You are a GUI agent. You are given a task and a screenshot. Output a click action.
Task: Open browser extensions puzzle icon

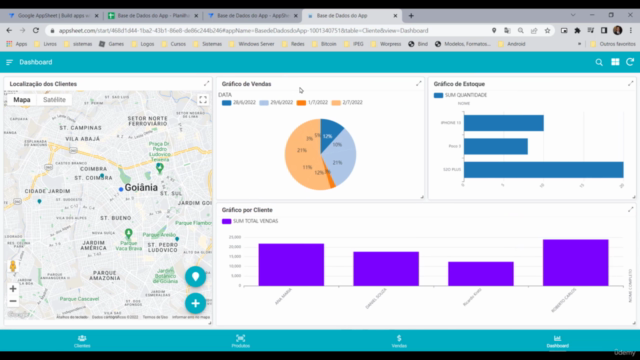[x=577, y=31]
